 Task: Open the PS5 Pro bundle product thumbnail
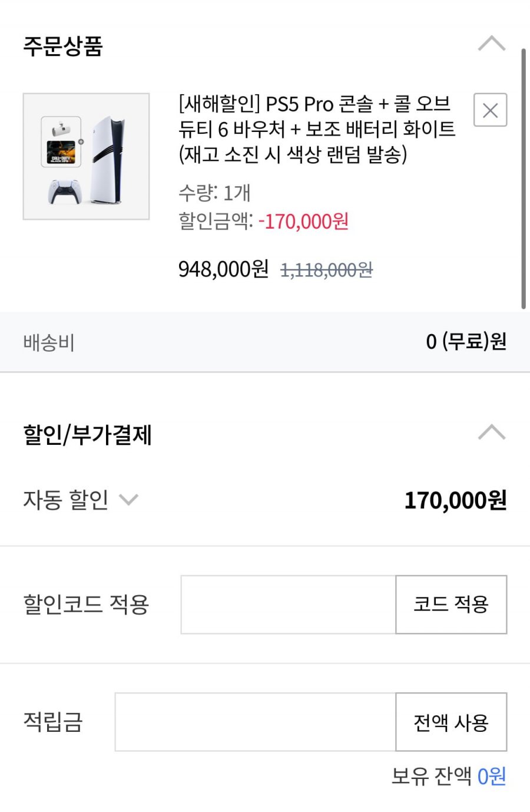86,156
